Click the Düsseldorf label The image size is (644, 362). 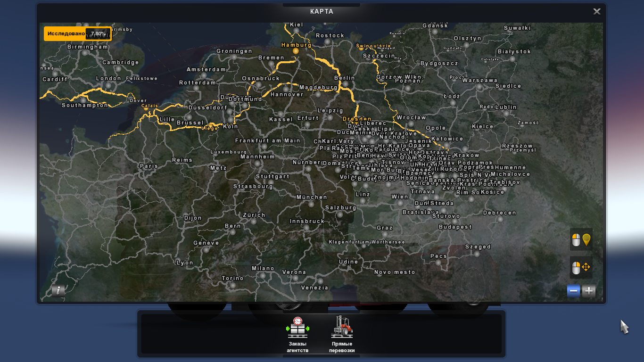[208, 107]
